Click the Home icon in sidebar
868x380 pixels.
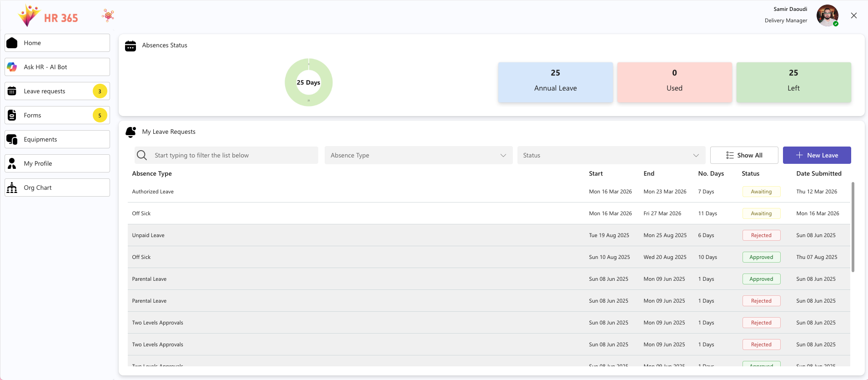pos(12,43)
